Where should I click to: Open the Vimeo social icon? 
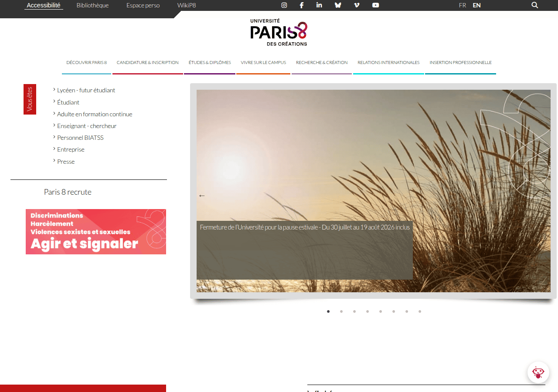click(x=357, y=5)
